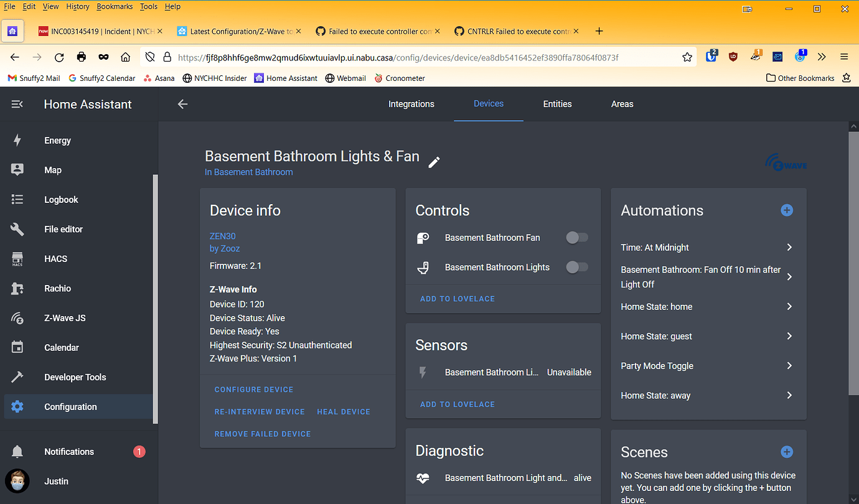Switch to the Integrations tab
The height and width of the screenshot is (504, 859).
click(x=411, y=104)
